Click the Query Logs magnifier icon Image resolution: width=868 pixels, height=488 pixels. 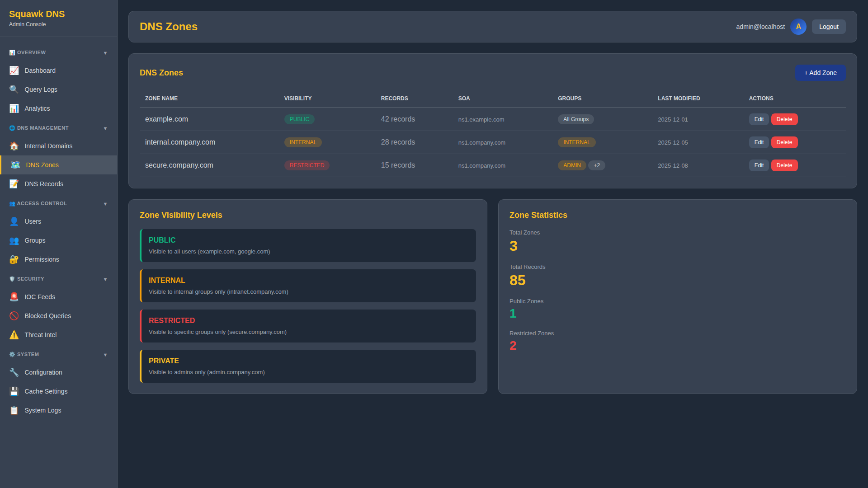(14, 89)
